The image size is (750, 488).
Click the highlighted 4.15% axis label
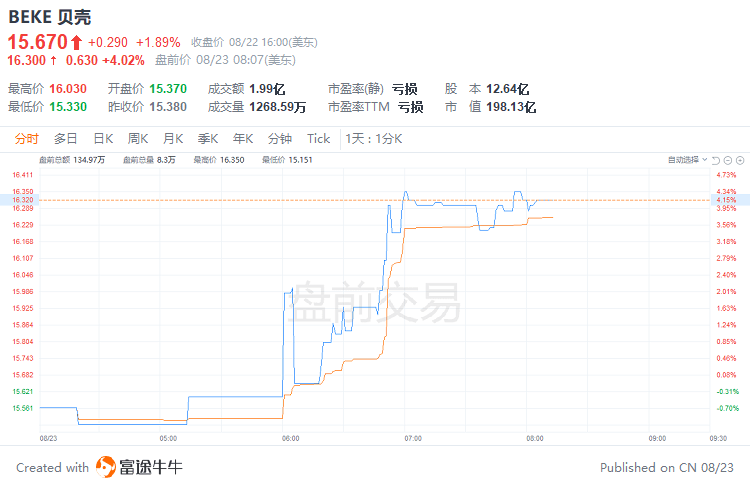(x=726, y=200)
